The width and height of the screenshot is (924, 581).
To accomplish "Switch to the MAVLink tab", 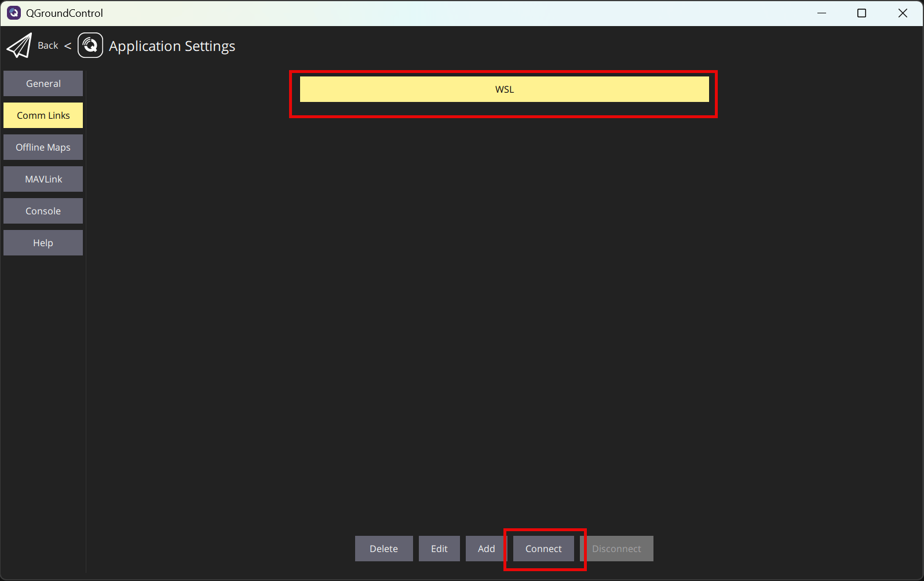I will [43, 179].
